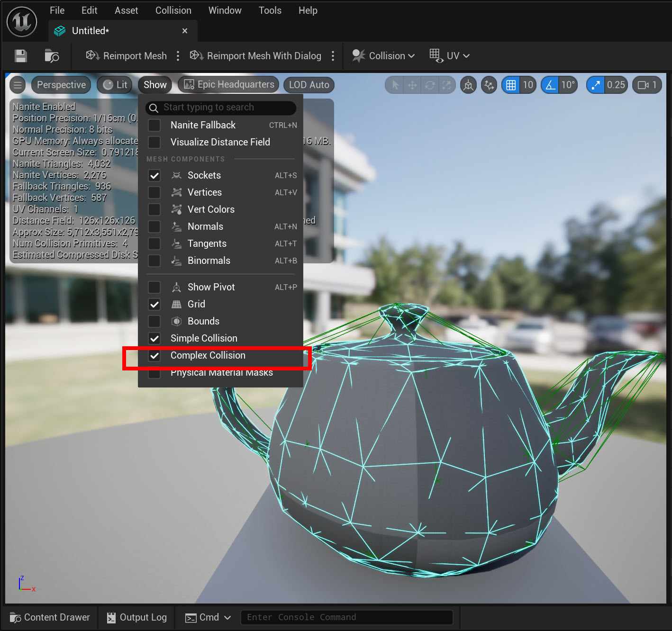Expand the Collision toolbar dropdown
Image resolution: width=672 pixels, height=631 pixels.
tap(383, 56)
